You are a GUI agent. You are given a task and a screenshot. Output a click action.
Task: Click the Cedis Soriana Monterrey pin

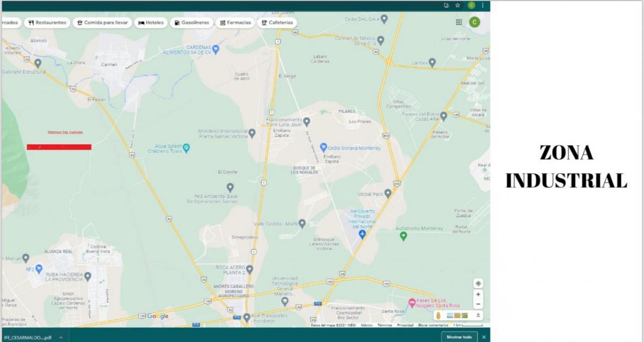(x=324, y=147)
